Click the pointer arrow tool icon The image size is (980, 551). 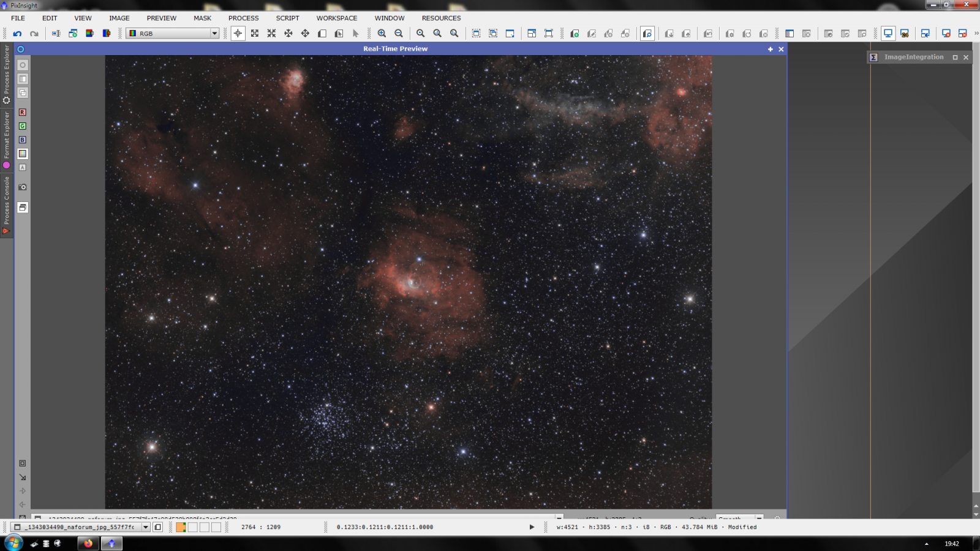(x=356, y=34)
